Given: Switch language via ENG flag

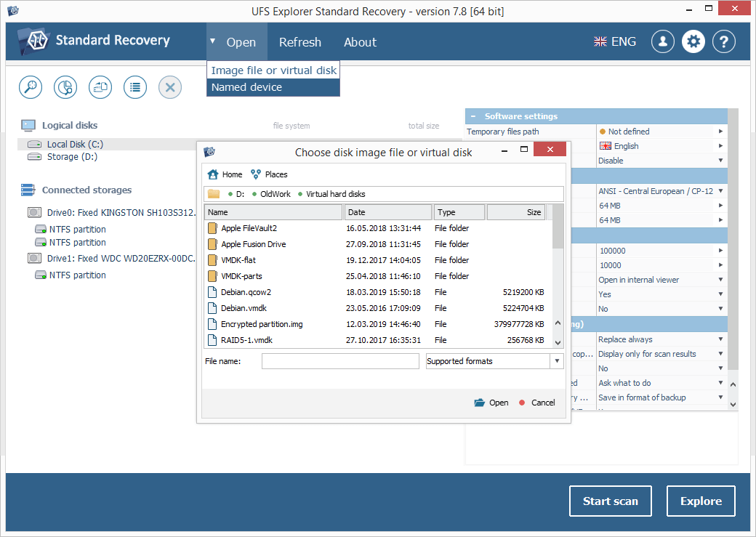Looking at the screenshot, I should 615,41.
